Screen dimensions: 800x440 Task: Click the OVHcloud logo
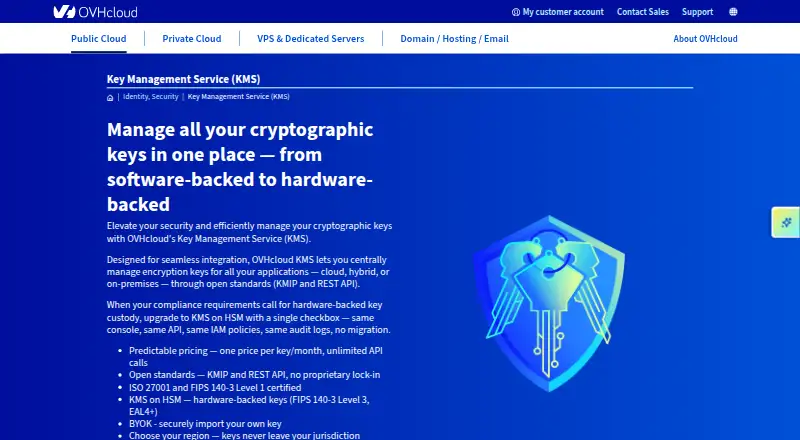[x=95, y=12]
